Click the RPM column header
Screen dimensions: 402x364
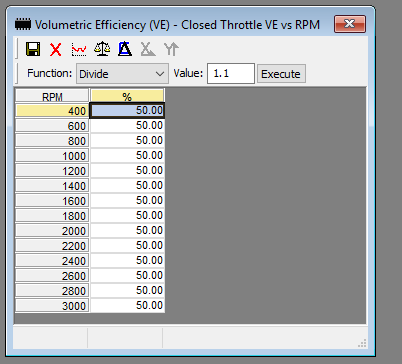click(52, 96)
